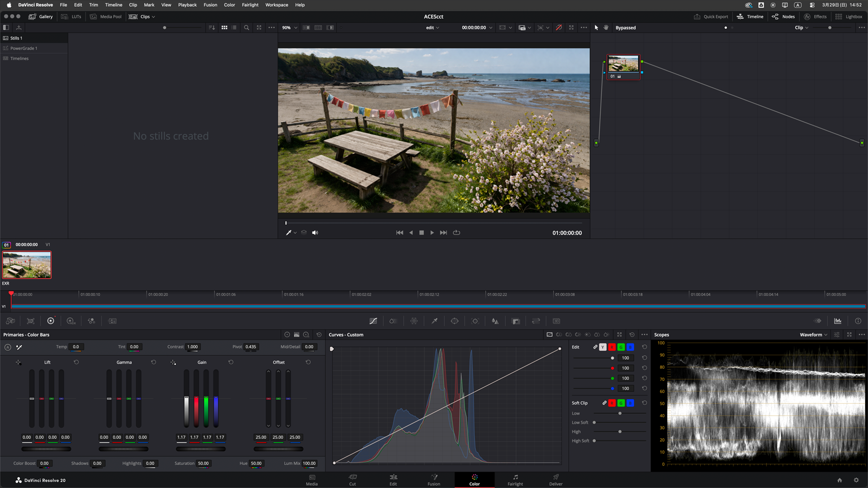Open the viewer zoom 90% dropdown
The width and height of the screenshot is (868, 488).
[x=289, y=28]
